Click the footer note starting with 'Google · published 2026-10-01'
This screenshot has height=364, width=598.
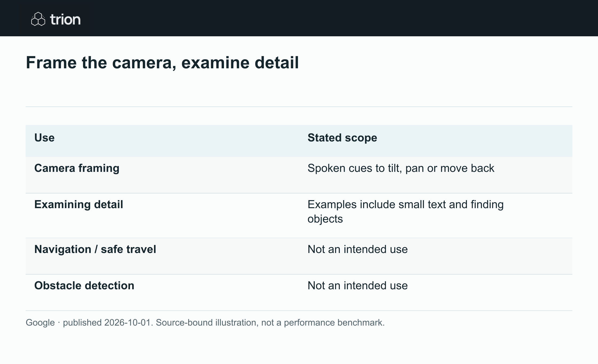[x=205, y=323]
